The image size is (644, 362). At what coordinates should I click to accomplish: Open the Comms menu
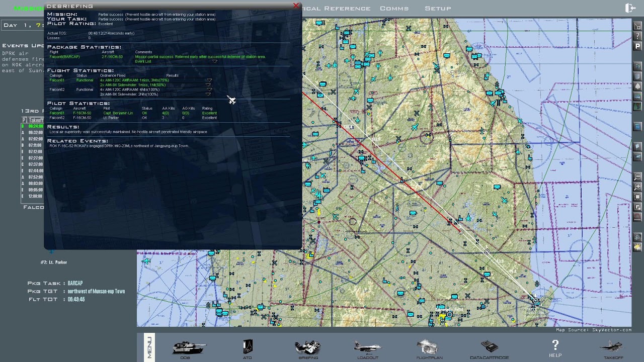(394, 8)
